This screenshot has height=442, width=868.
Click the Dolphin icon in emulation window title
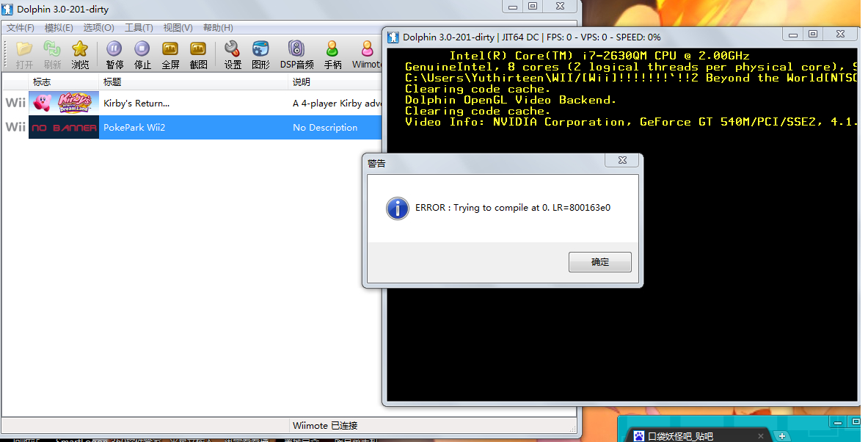tap(393, 37)
